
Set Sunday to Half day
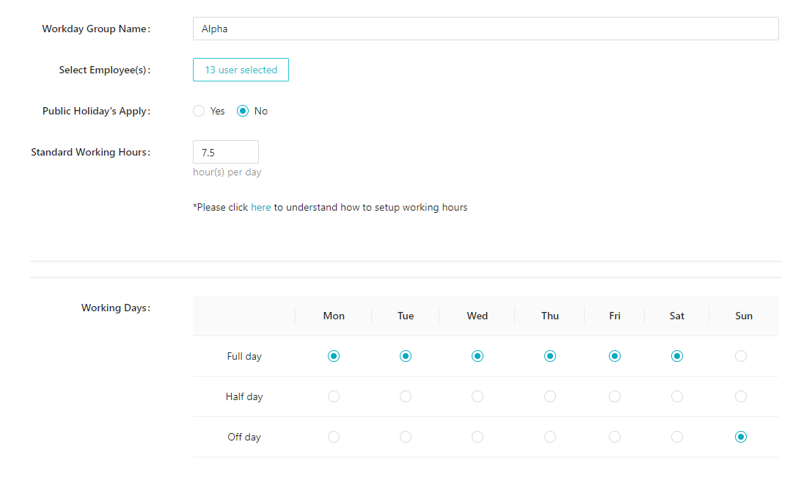coord(741,396)
